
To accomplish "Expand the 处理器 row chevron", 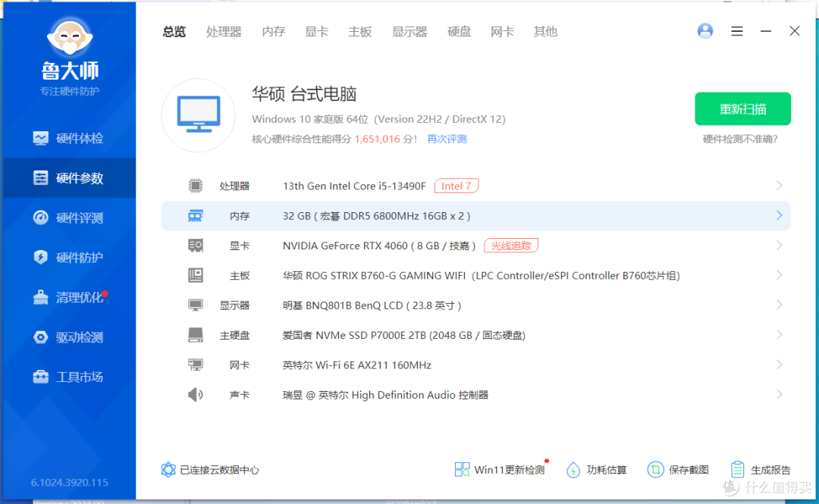I will pyautogui.click(x=779, y=186).
